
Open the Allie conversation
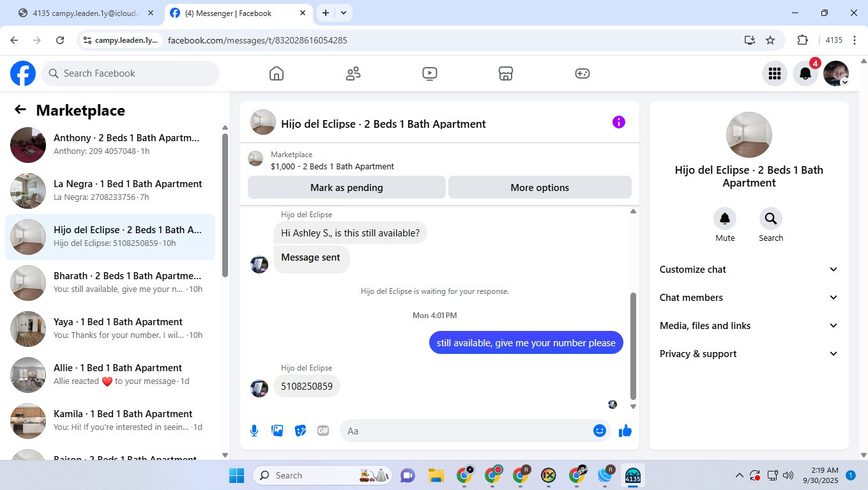pyautogui.click(x=110, y=375)
